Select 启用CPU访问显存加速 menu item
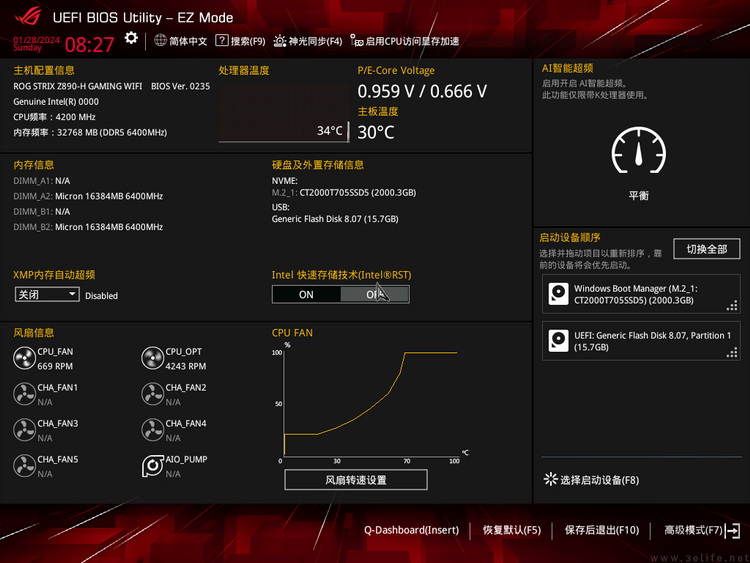Viewport: 750px width, 563px height. (x=412, y=41)
